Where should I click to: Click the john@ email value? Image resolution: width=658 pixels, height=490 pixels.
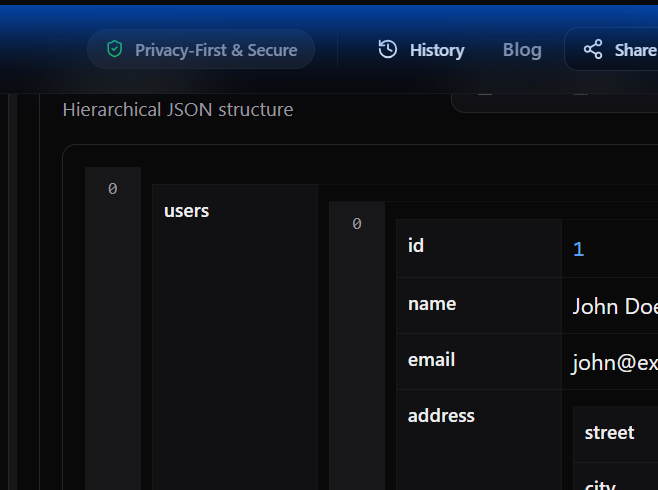point(614,362)
